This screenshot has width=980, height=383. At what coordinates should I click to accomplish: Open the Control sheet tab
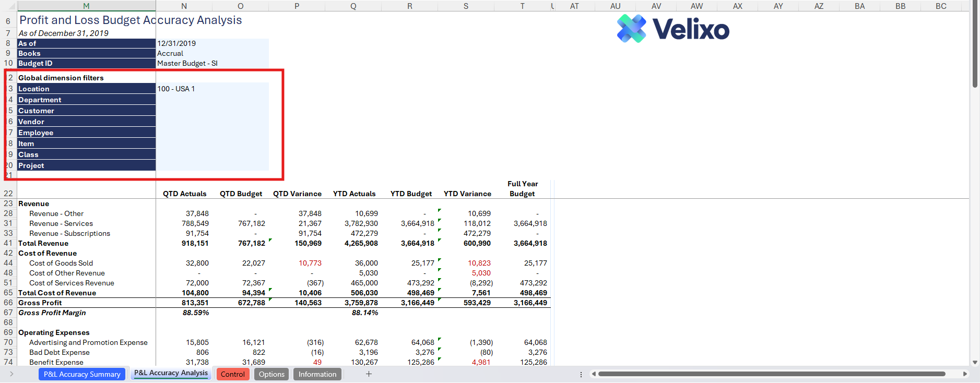click(232, 374)
